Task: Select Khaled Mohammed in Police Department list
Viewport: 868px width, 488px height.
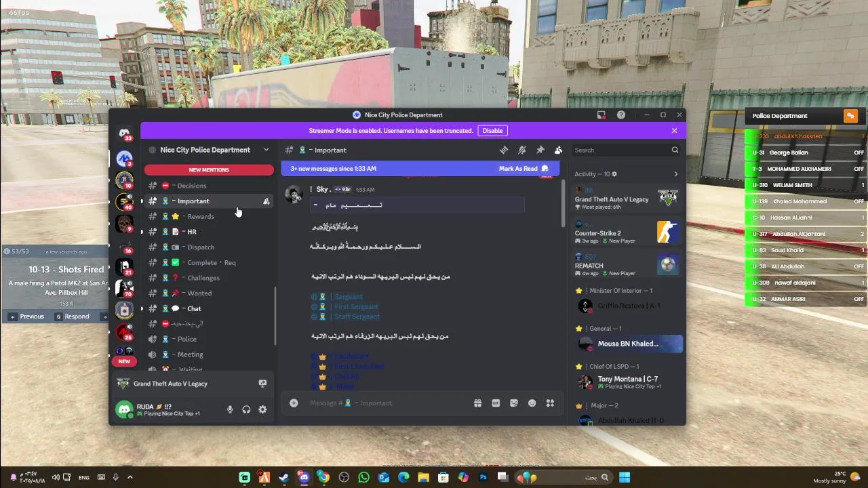Action: click(807, 201)
